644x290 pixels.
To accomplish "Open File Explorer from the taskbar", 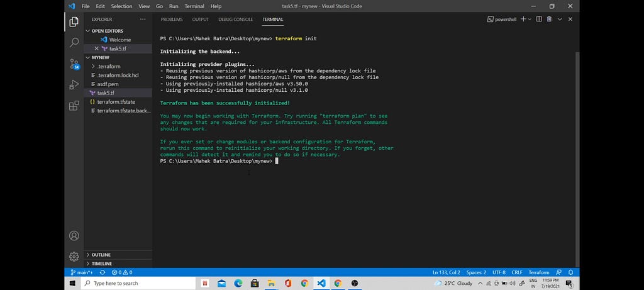I will [x=271, y=284].
